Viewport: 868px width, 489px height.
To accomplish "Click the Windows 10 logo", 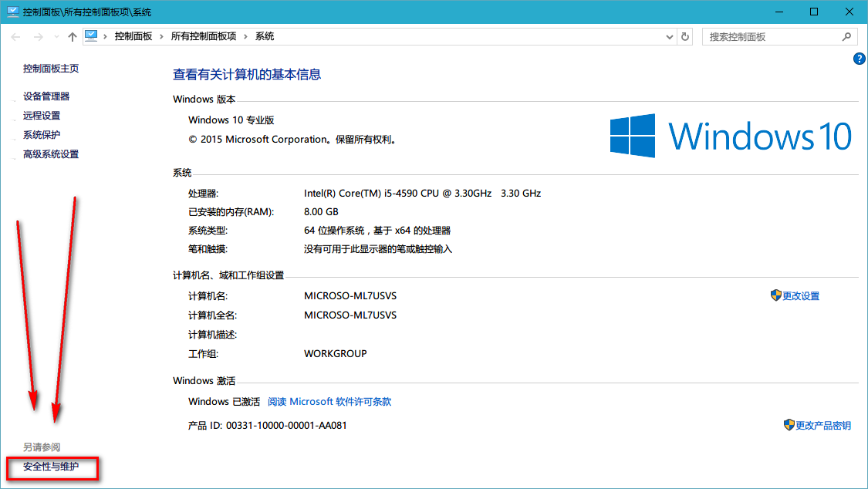I will click(731, 136).
